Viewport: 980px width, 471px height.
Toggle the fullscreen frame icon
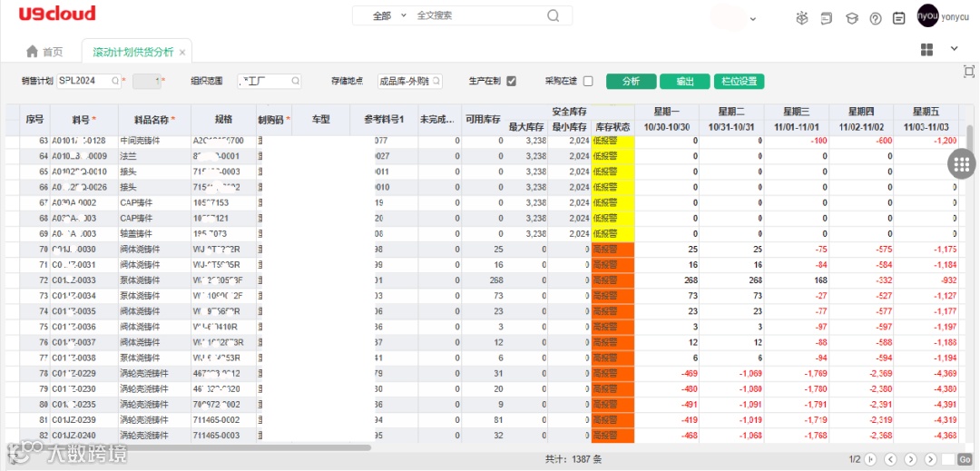(969, 71)
